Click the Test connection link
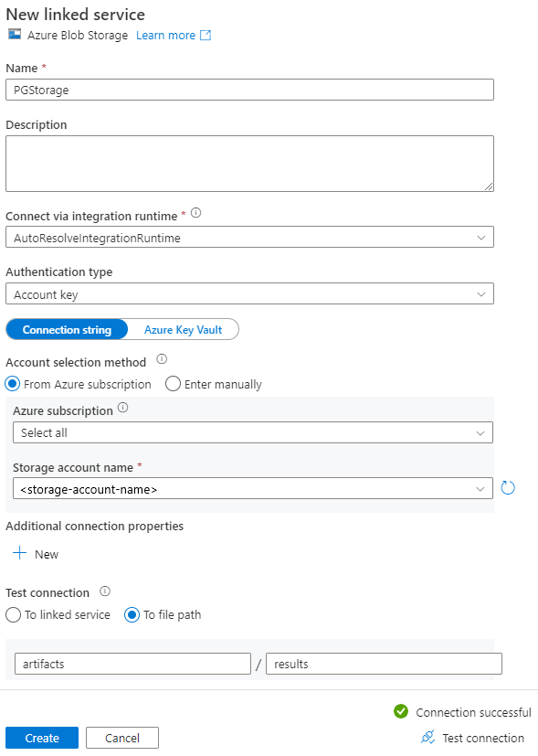The height and width of the screenshot is (756, 538). click(x=481, y=738)
